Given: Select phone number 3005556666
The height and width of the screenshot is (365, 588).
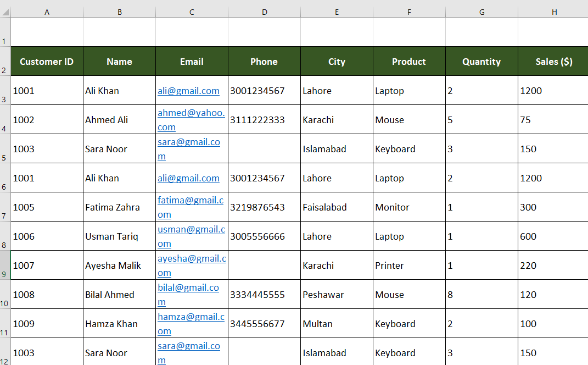Looking at the screenshot, I should point(265,236).
